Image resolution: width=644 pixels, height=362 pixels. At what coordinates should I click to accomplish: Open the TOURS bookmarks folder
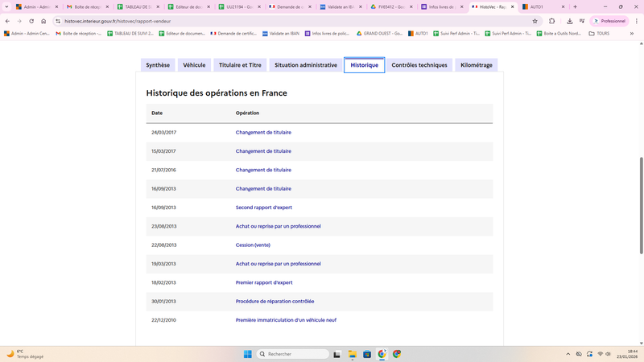(x=598, y=34)
